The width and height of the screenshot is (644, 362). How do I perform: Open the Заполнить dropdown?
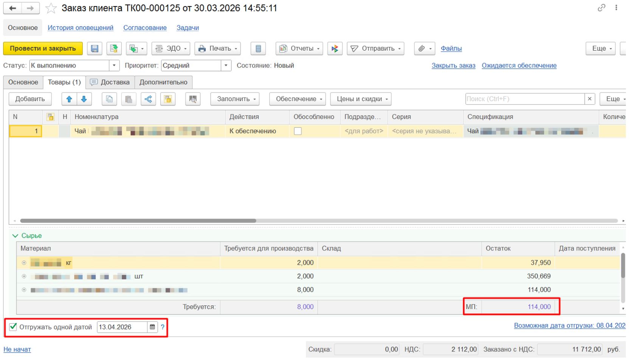[235, 99]
